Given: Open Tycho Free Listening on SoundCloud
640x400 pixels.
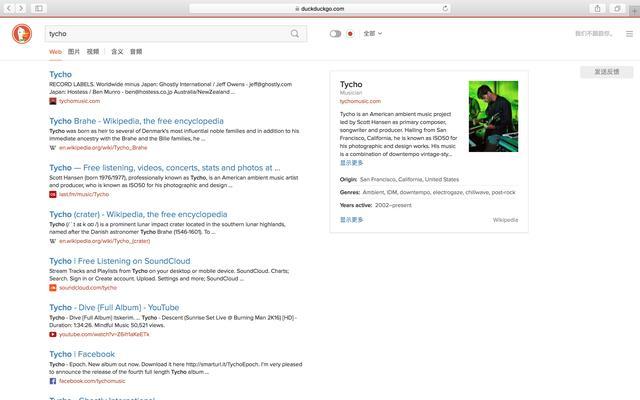Looking at the screenshot, I should coord(120,261).
